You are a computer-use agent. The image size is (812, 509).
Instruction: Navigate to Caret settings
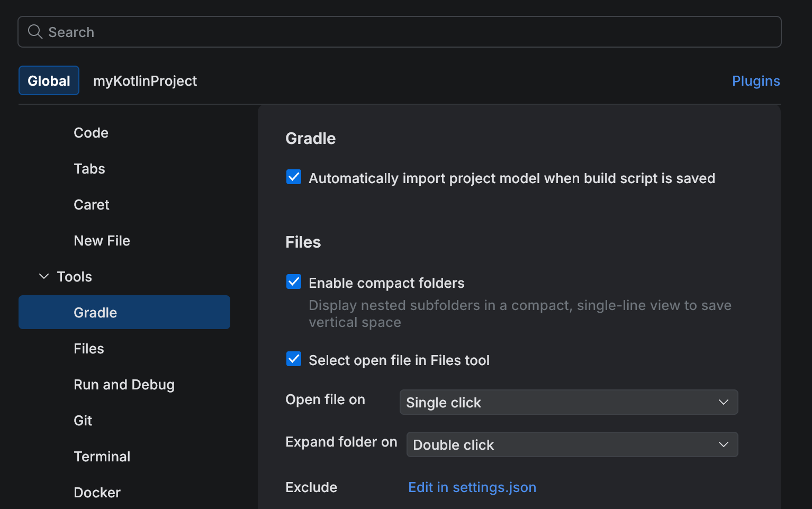pos(91,204)
